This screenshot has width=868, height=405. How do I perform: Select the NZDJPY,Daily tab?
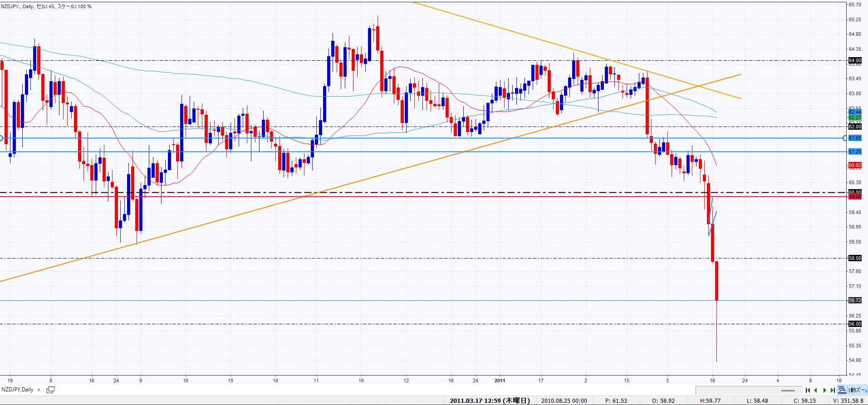pyautogui.click(x=18, y=390)
